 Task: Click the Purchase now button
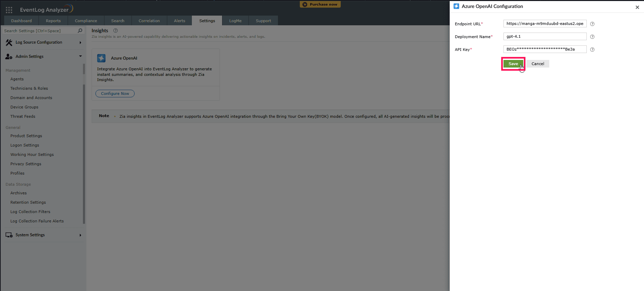[320, 5]
